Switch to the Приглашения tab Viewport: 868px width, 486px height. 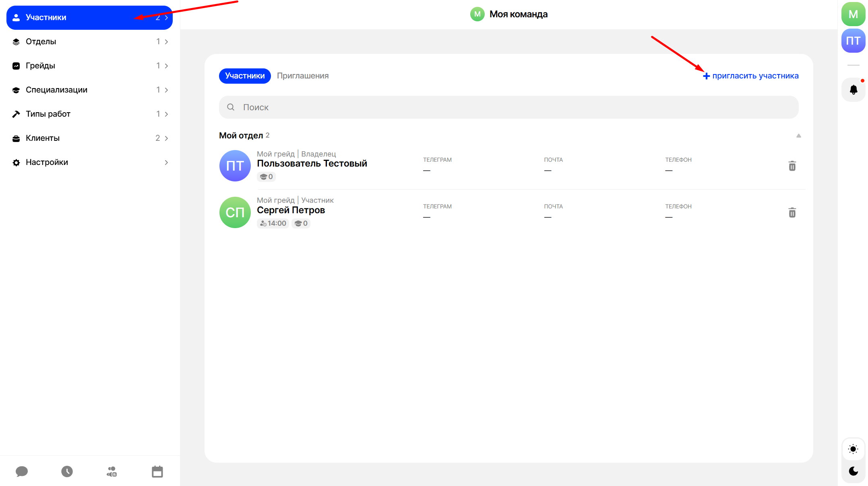tap(303, 76)
